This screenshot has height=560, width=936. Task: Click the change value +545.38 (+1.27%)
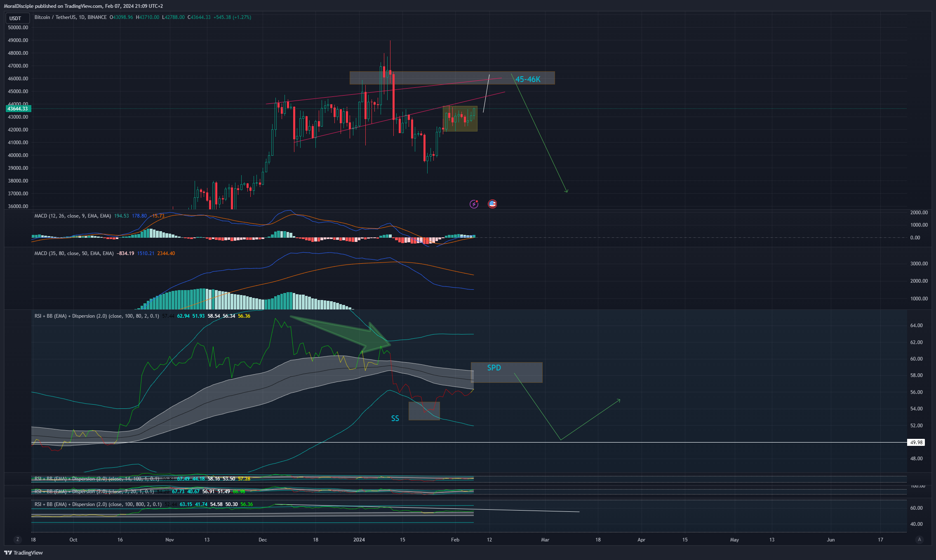point(232,17)
